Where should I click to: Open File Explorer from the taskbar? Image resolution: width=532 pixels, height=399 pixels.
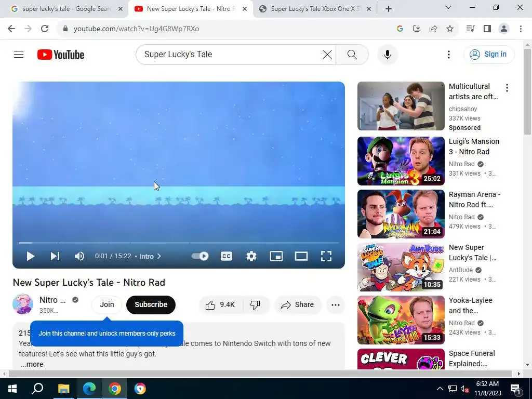[63, 389]
